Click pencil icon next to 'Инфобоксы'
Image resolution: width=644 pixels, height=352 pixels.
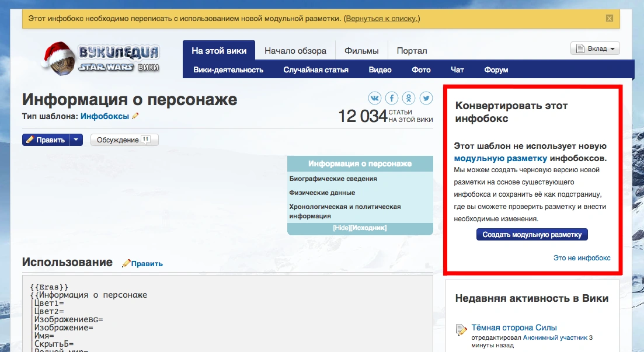click(x=135, y=116)
